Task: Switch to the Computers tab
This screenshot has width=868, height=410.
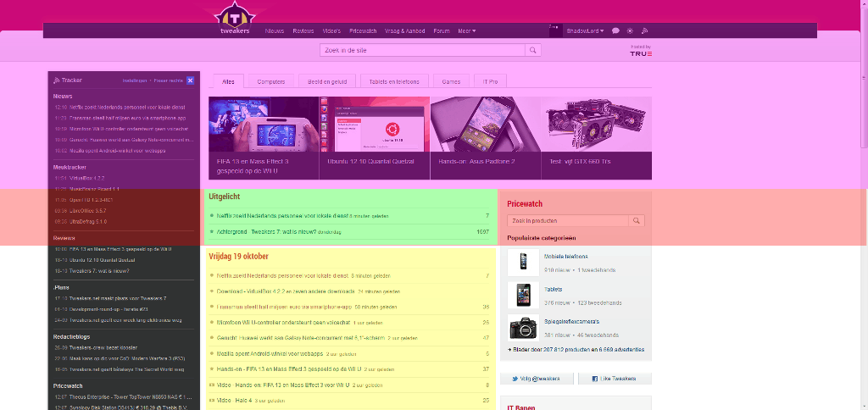Action: [x=270, y=81]
